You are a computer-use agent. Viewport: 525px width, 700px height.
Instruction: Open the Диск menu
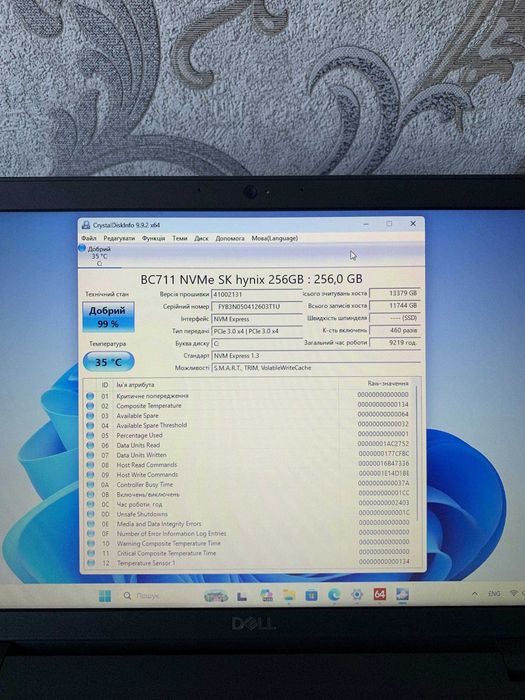pos(201,238)
